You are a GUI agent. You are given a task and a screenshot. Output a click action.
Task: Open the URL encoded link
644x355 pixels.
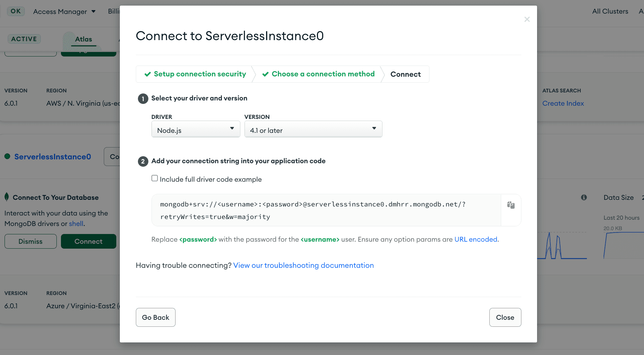(476, 240)
